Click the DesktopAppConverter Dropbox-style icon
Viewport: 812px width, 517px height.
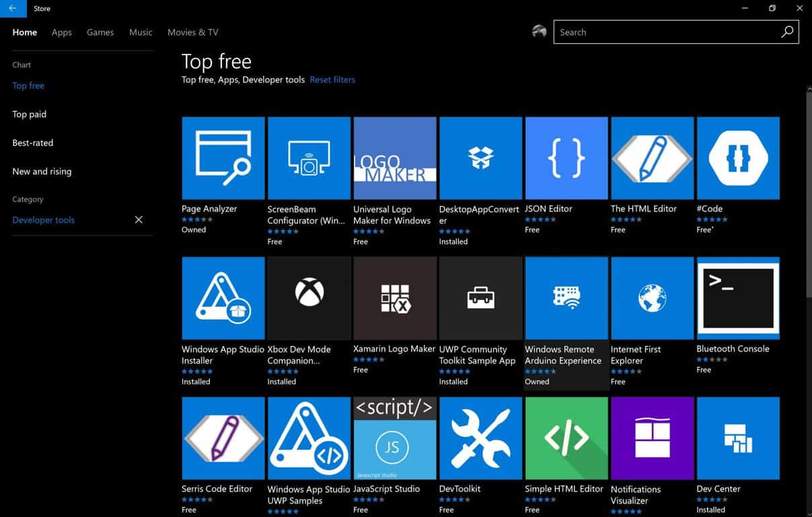(x=480, y=158)
